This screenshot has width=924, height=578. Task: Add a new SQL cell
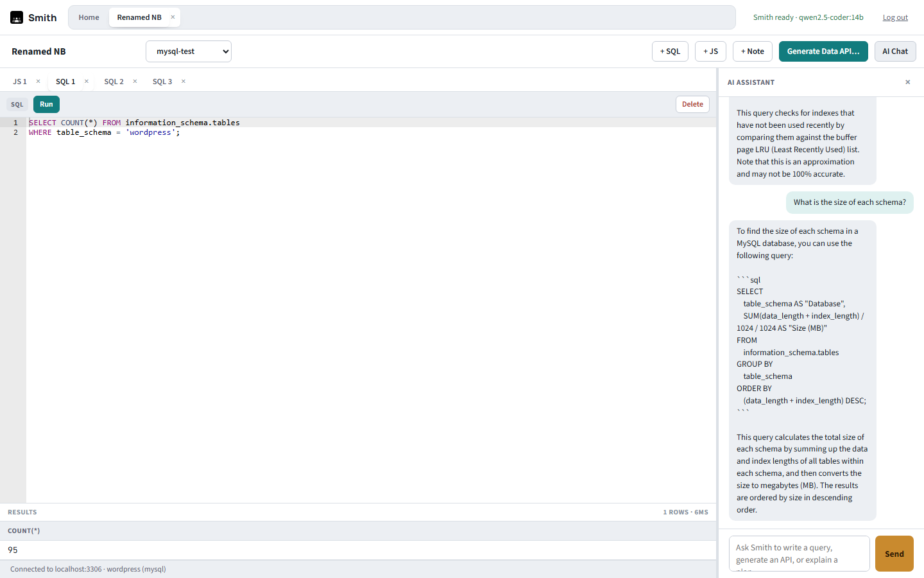(670, 51)
